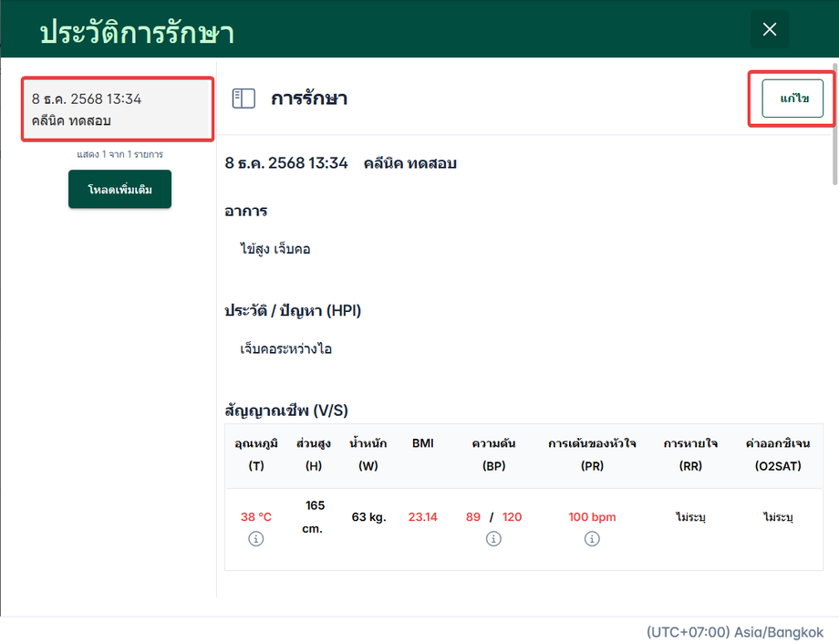Screen dimensions: 839x644
Task: Open pulse rate info icon under 100 bpm
Action: coord(592,538)
